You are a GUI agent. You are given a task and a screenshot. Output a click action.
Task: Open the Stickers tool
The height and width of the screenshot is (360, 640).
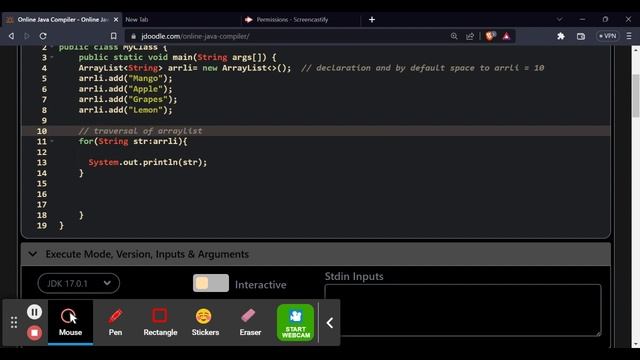tap(205, 322)
